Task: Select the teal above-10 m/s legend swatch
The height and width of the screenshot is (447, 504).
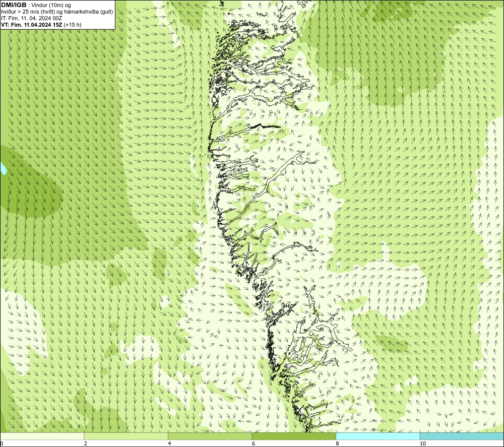Action: [462, 436]
